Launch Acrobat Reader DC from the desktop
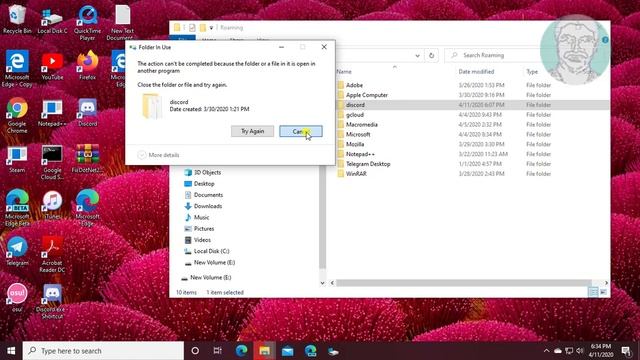 point(52,255)
